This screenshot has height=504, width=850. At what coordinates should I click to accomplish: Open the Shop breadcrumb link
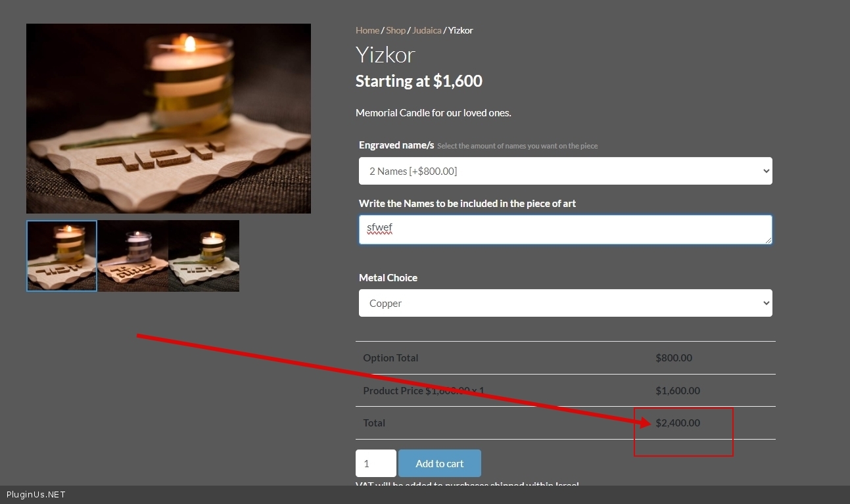coord(396,30)
